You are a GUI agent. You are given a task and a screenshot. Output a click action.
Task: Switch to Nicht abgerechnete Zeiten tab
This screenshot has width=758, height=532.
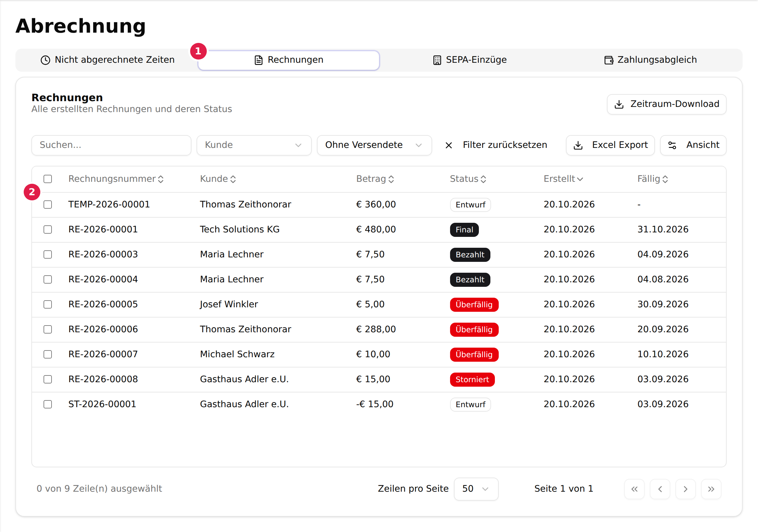107,60
